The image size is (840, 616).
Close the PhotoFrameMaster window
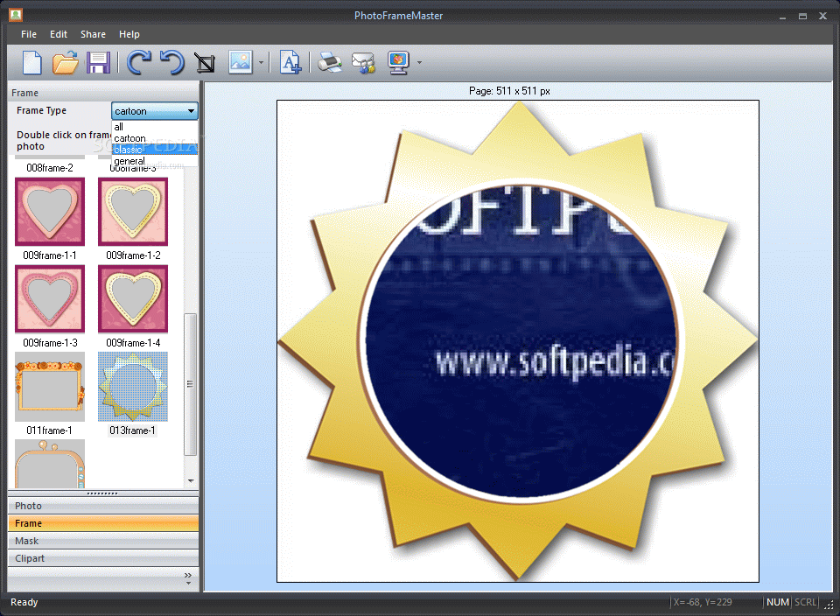[822, 16]
